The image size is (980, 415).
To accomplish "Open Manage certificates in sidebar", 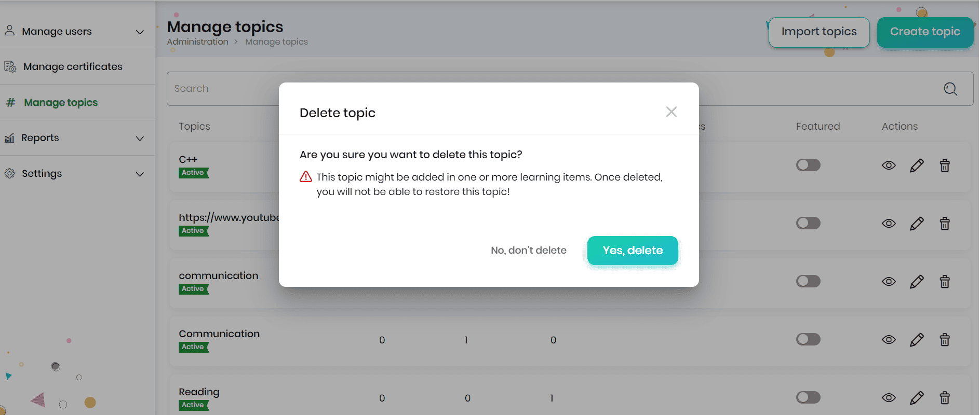I will 73,67.
